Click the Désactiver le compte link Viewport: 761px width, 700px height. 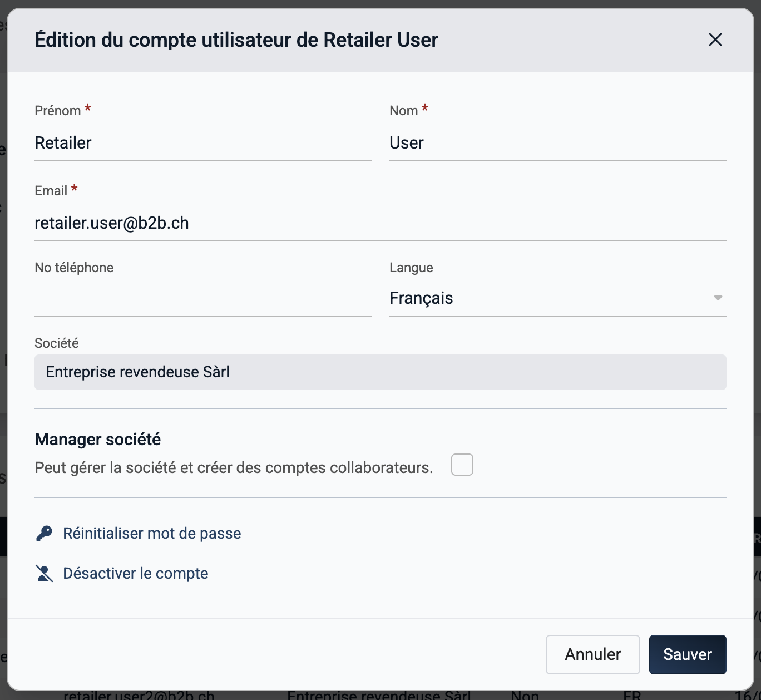point(136,573)
